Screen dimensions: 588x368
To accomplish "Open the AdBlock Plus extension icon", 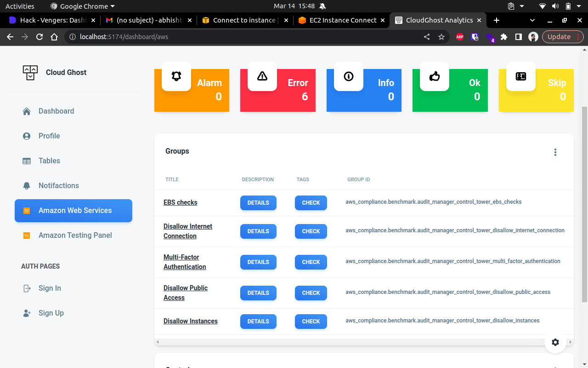I will 460,37.
